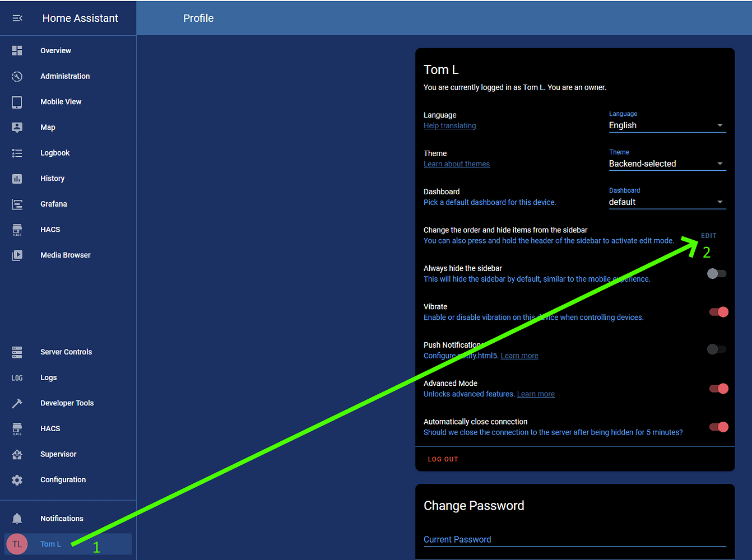Image resolution: width=752 pixels, height=560 pixels.
Task: Follow the Help translating link
Action: tap(449, 126)
